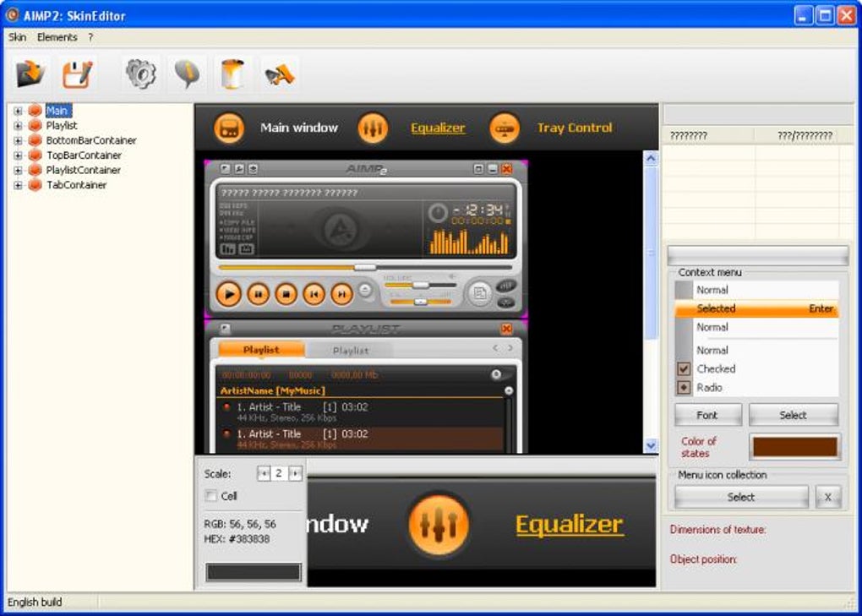Image resolution: width=862 pixels, height=616 pixels.
Task: Select TabContainer item in tree
Action: 76,185
